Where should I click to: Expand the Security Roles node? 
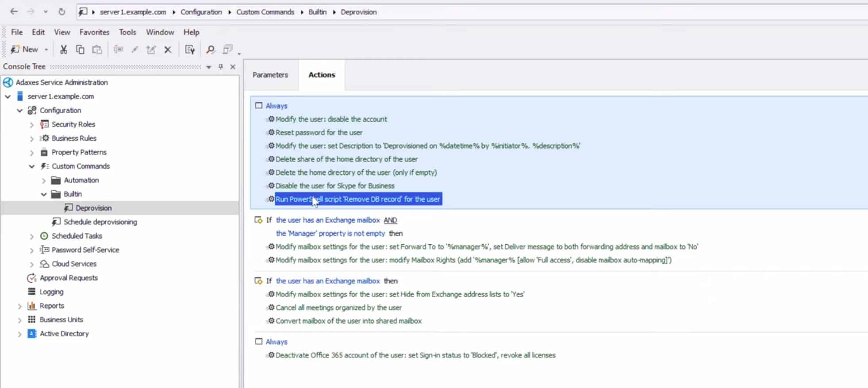(32, 125)
